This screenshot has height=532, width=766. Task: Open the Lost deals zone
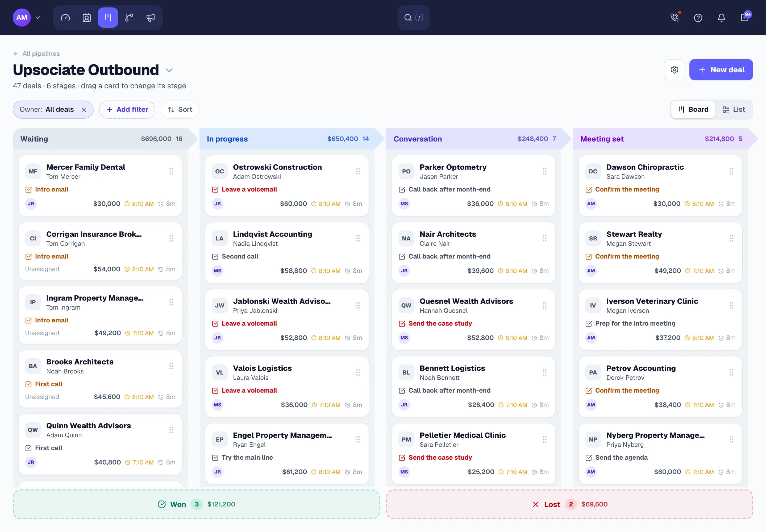coord(569,504)
